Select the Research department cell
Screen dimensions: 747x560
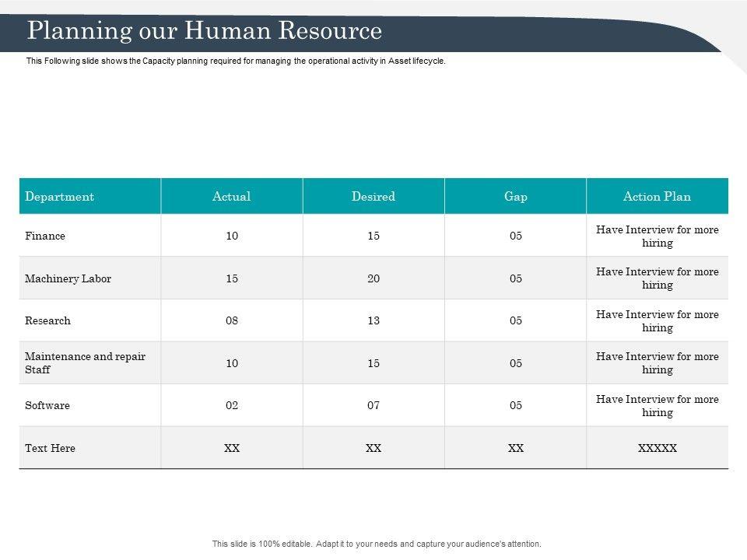[47, 320]
